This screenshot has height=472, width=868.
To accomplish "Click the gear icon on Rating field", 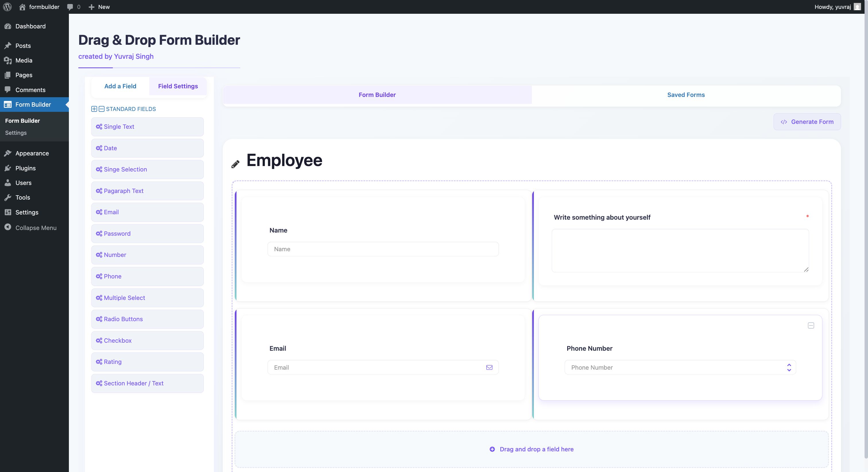I will [x=99, y=362].
